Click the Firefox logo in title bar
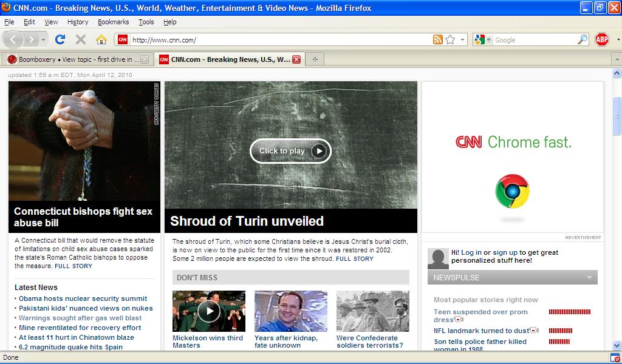The image size is (622, 364). (6, 7)
